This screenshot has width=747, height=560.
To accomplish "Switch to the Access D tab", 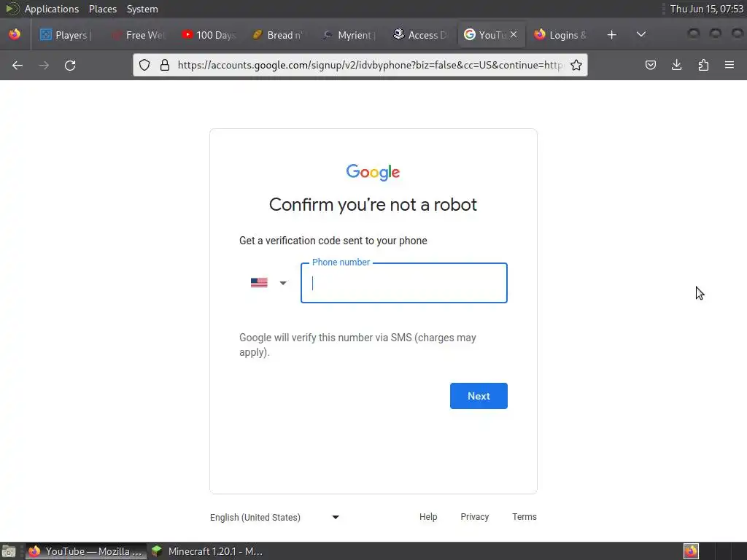I will click(x=421, y=35).
